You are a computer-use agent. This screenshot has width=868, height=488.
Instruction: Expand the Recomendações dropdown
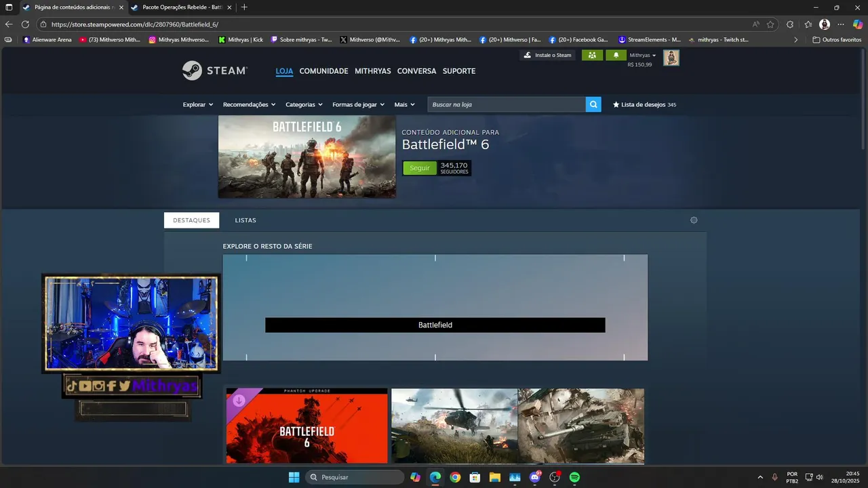(x=249, y=104)
